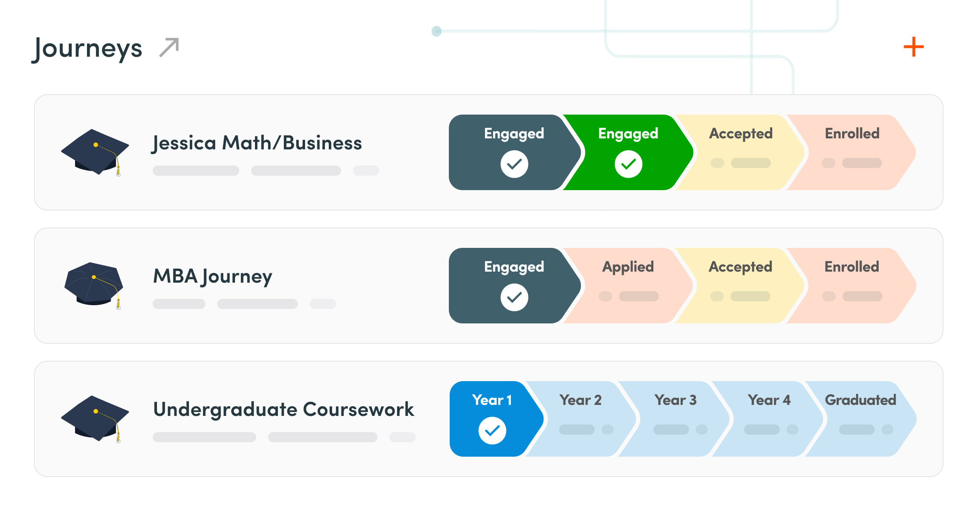Screen dimensions: 980x511
Task: Open the Jessica Math/Business journey title
Action: [257, 143]
